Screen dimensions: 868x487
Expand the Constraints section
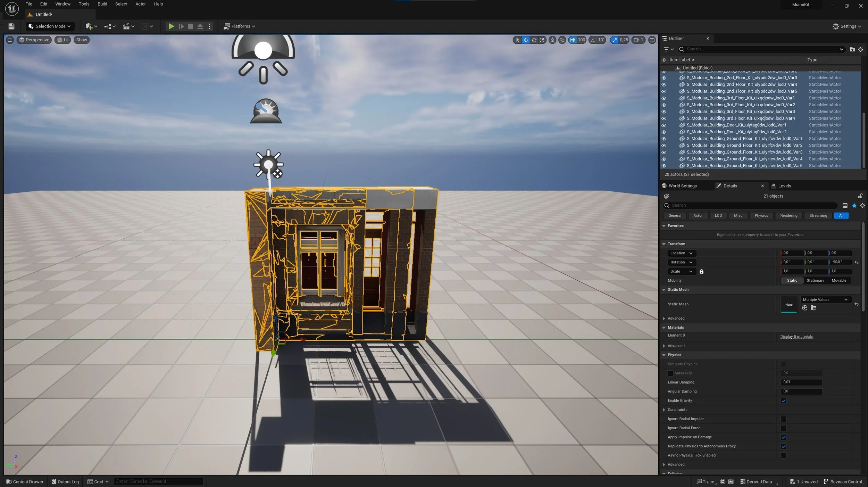[x=664, y=410]
